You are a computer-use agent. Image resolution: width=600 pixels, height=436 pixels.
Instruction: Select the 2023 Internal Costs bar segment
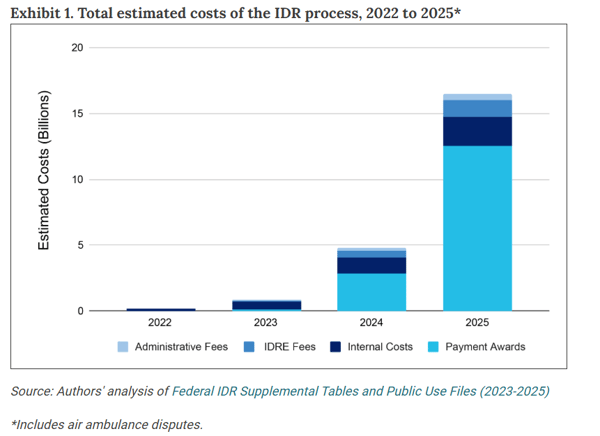[x=266, y=305]
